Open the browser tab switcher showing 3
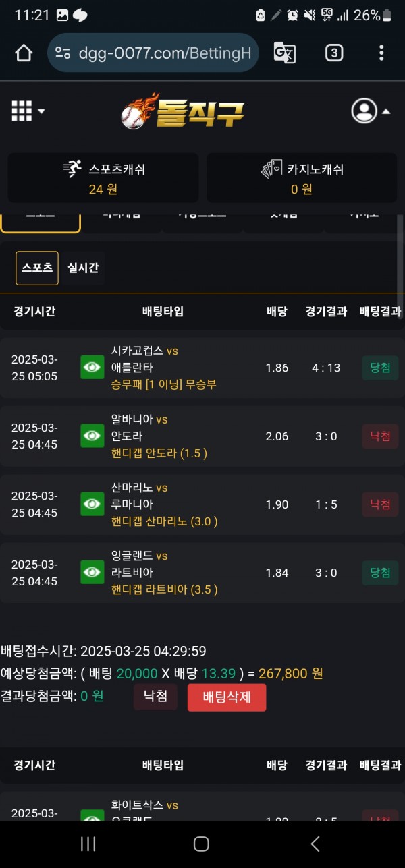Screen dimensions: 405x868 click(x=333, y=53)
